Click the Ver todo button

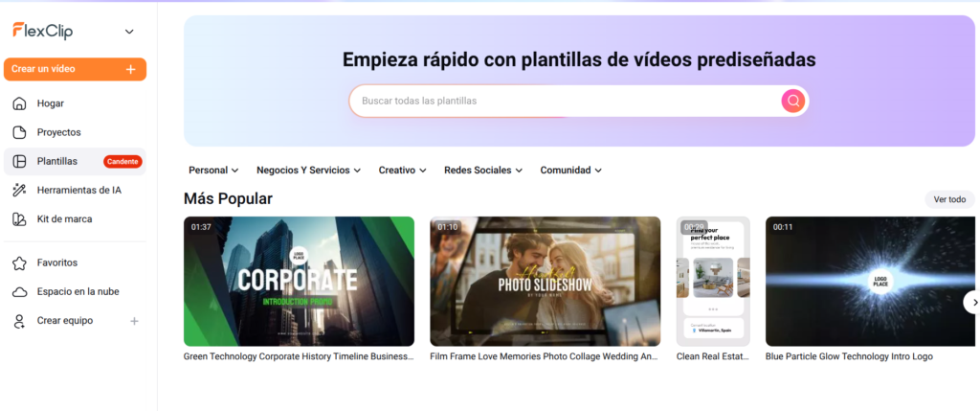(949, 199)
